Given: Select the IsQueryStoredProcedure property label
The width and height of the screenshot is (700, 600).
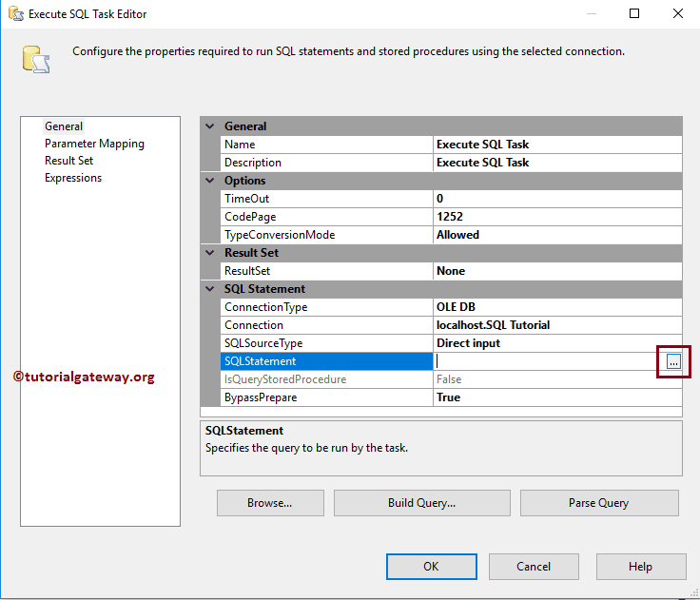Looking at the screenshot, I should click(326, 379).
